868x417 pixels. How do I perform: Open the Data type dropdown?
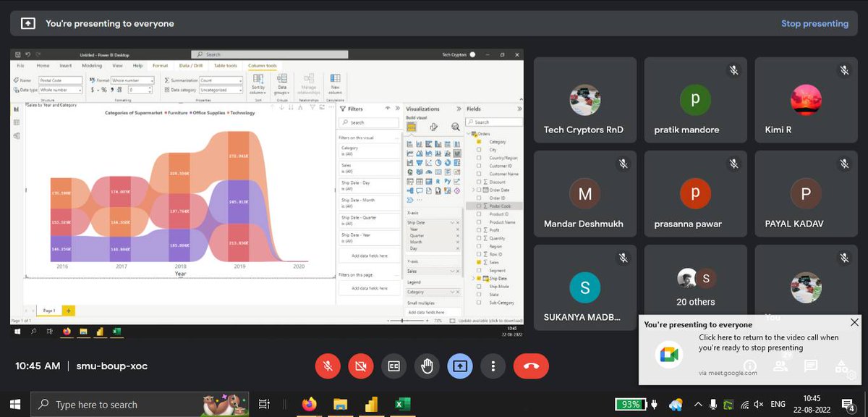(x=61, y=90)
